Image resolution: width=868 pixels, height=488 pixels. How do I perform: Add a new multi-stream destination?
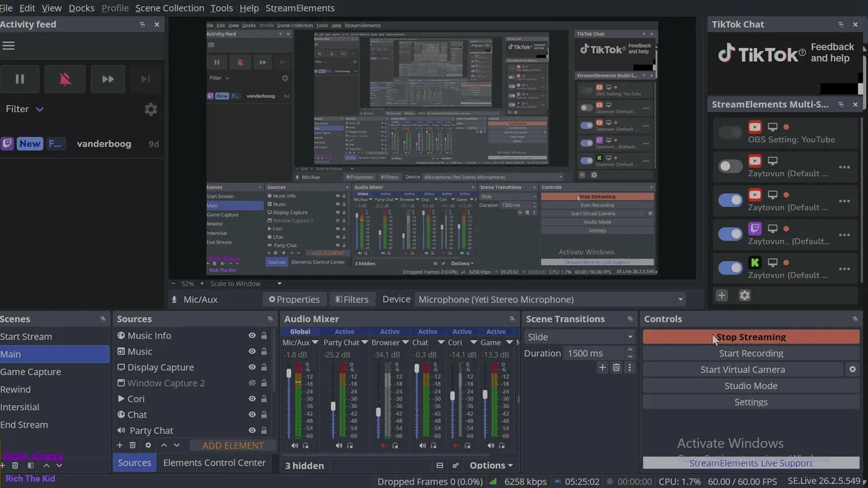tap(722, 296)
